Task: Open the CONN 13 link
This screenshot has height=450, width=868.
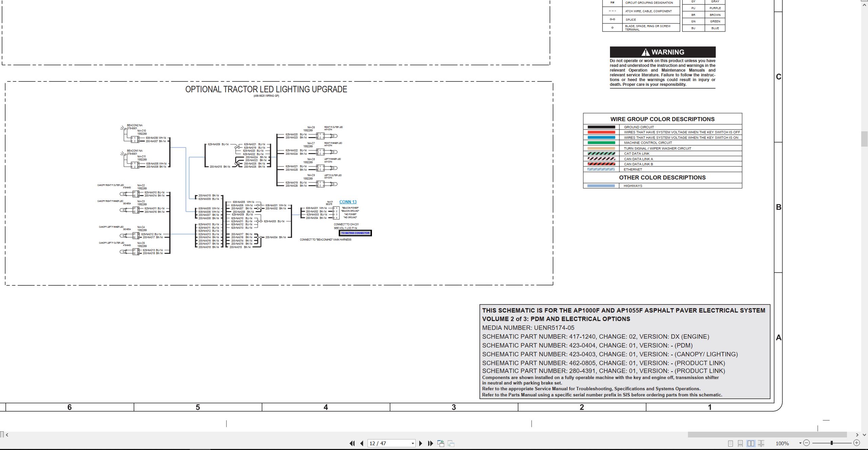Action: 348,202
